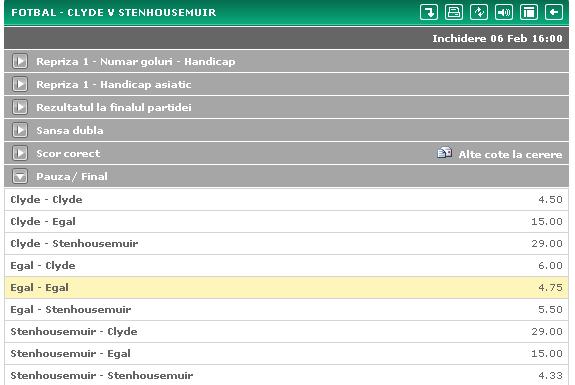Select the Scor corect title
This screenshot has width=575, height=385.
(x=68, y=153)
